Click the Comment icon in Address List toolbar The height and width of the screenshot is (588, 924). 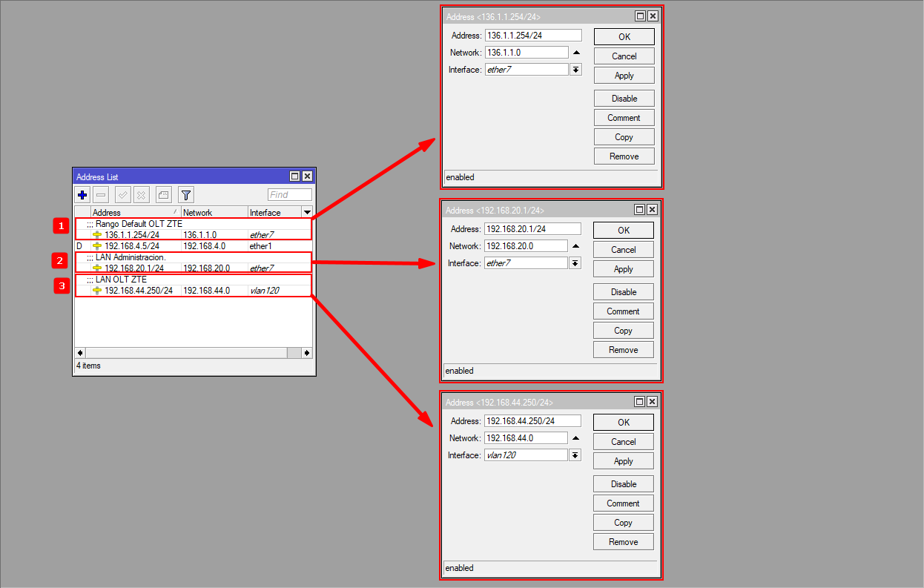163,195
